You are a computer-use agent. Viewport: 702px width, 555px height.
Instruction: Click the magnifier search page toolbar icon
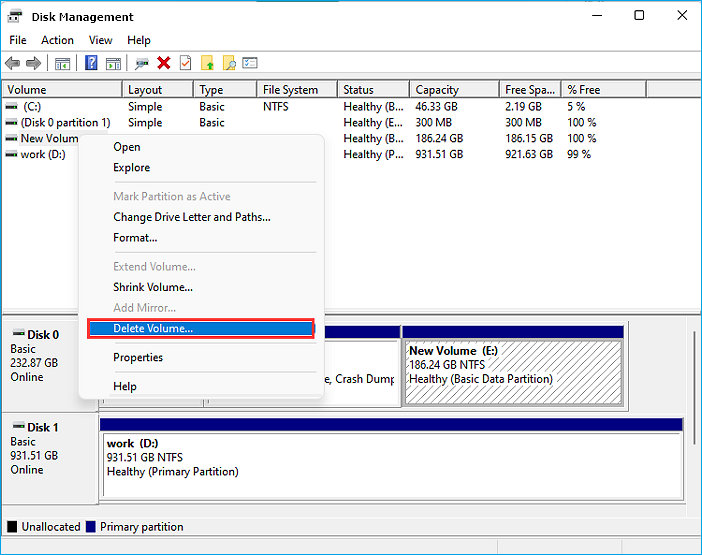click(229, 63)
